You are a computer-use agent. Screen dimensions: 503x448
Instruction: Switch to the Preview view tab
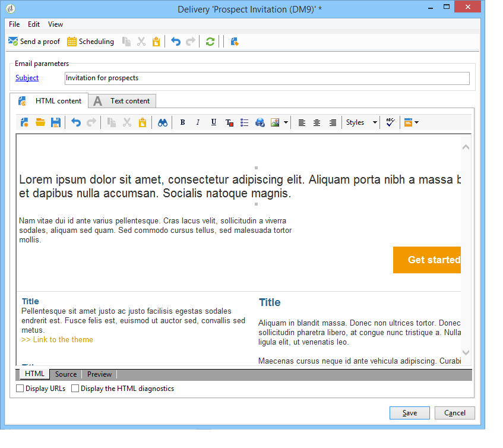point(99,374)
